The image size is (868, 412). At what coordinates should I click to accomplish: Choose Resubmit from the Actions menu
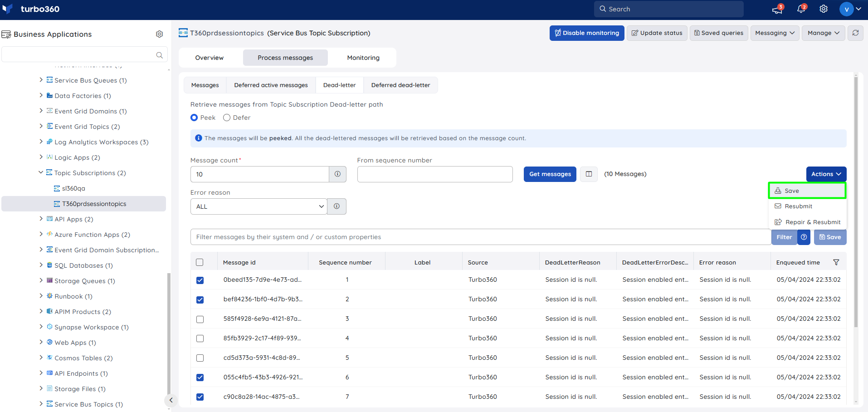807,206
